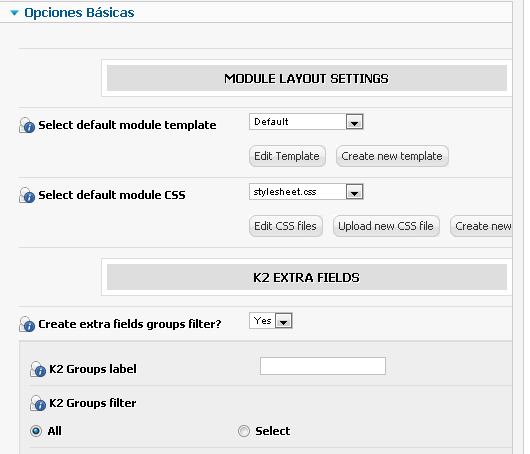This screenshot has width=530, height=454.
Task: Open the stylesheet.css dropdown
Action: click(306, 192)
